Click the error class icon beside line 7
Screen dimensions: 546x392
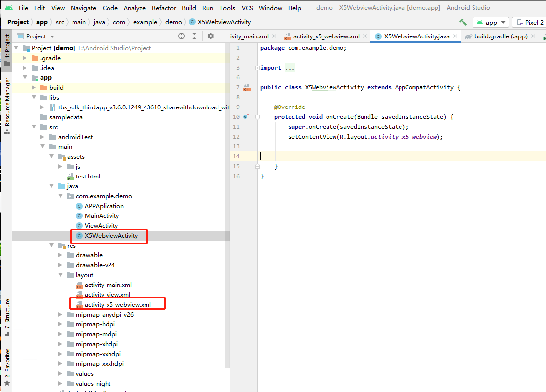pyautogui.click(x=247, y=87)
